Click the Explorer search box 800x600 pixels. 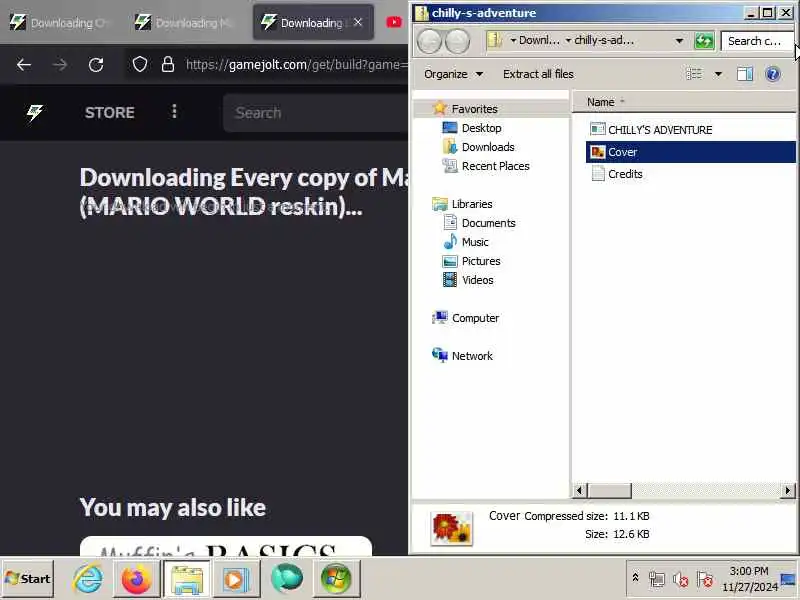coord(757,41)
